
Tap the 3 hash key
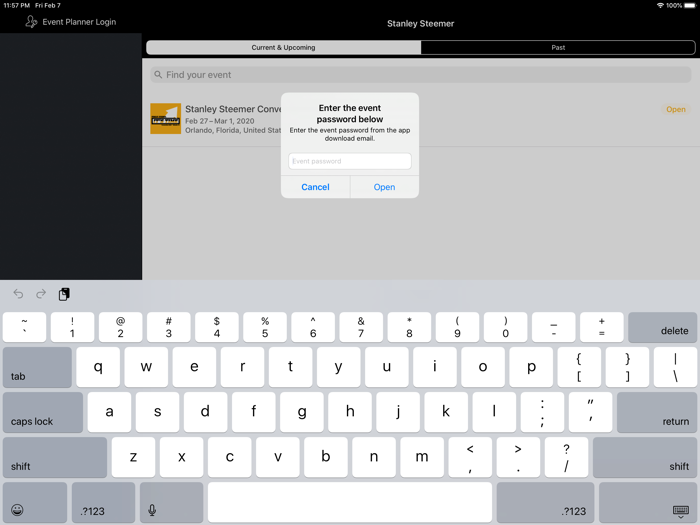tap(168, 327)
